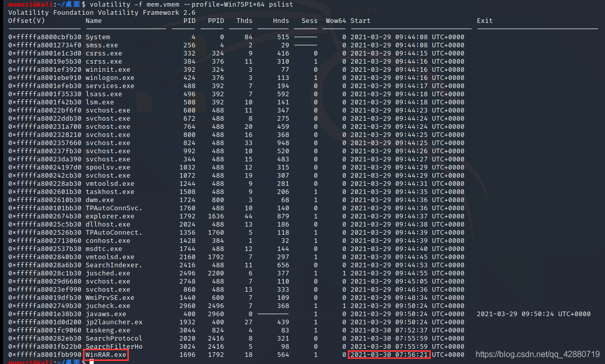Click offset 0xfffffa800228ab30 of vmtoolsd.exe PID 1244
605x364 pixels.
45,184
